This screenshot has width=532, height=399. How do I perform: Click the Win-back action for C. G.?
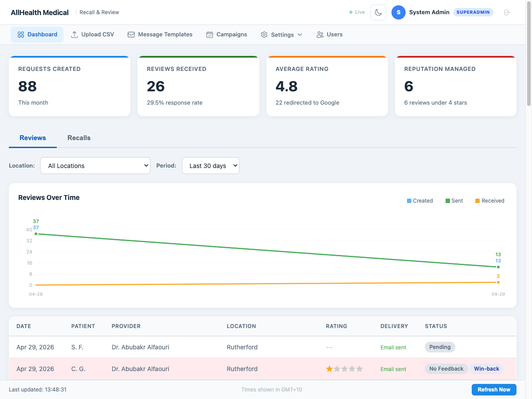click(487, 368)
